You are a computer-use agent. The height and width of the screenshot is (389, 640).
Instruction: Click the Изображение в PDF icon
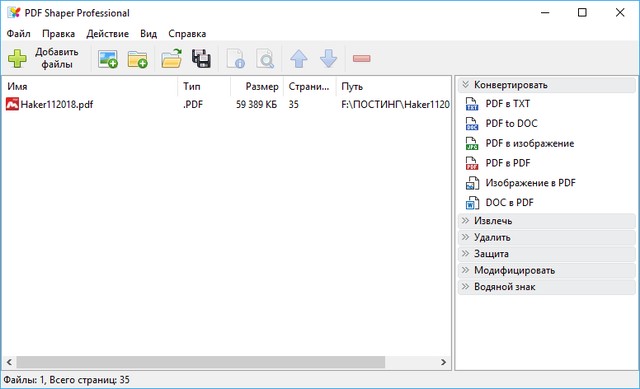coord(472,183)
